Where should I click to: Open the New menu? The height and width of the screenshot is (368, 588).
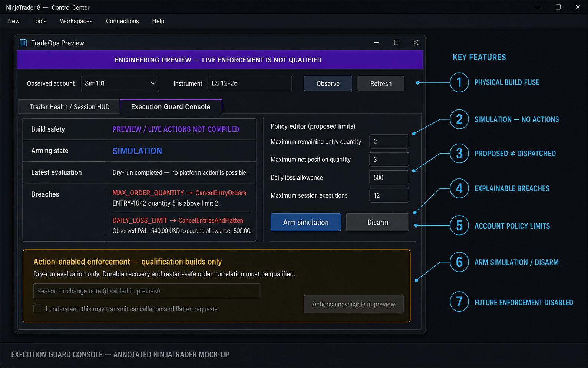tap(14, 21)
